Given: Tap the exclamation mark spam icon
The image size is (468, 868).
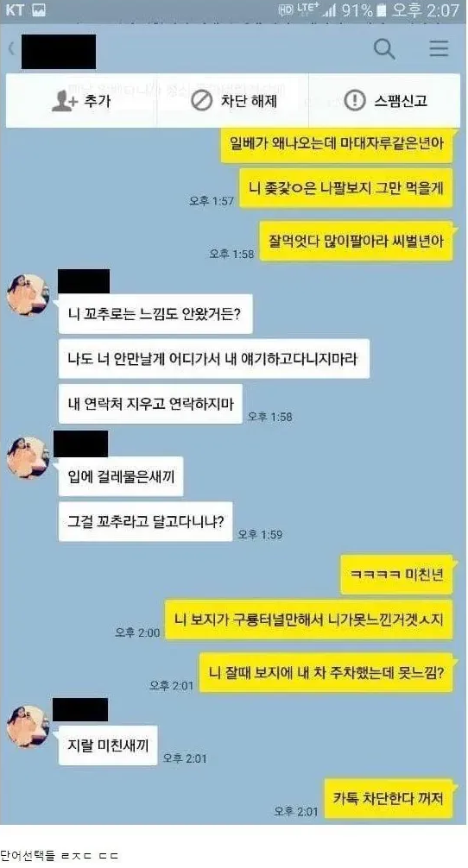Looking at the screenshot, I should click(x=355, y=101).
